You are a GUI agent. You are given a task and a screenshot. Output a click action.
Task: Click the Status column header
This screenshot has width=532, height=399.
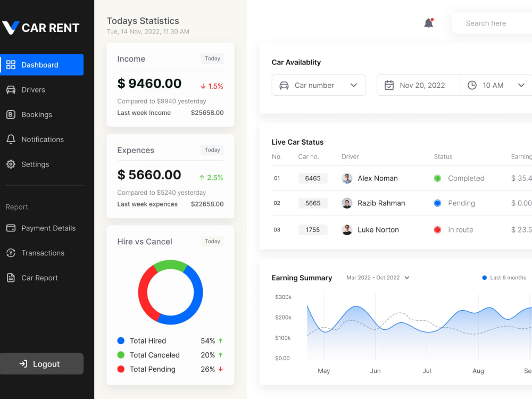pyautogui.click(x=443, y=156)
